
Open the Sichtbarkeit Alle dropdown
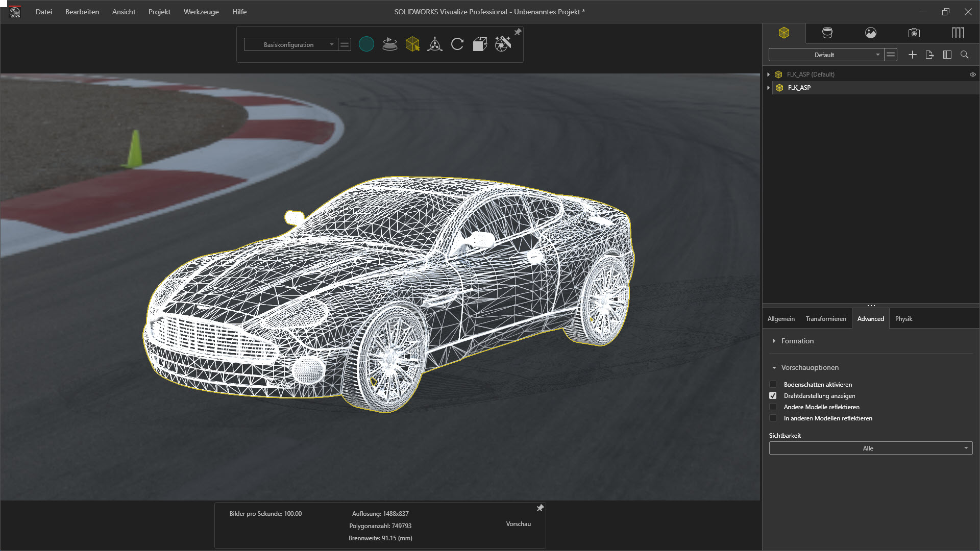pos(870,448)
